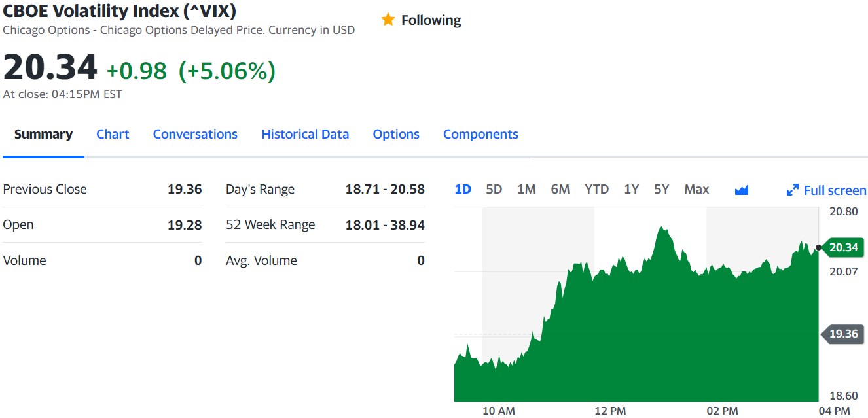The width and height of the screenshot is (868, 418).
Task: Click the Avg. Volume label
Action: tap(261, 260)
